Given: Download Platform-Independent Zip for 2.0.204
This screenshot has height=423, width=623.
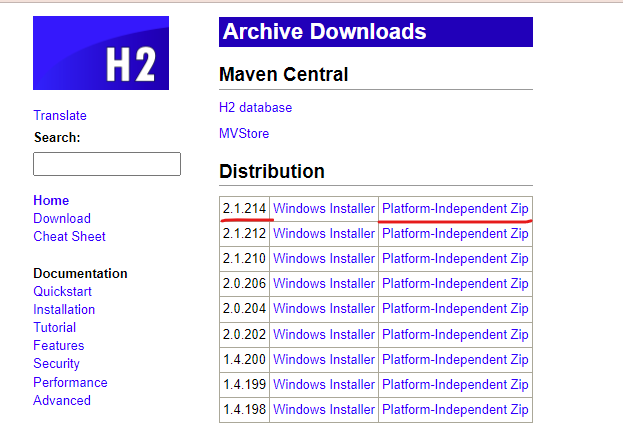Looking at the screenshot, I should click(x=455, y=308).
